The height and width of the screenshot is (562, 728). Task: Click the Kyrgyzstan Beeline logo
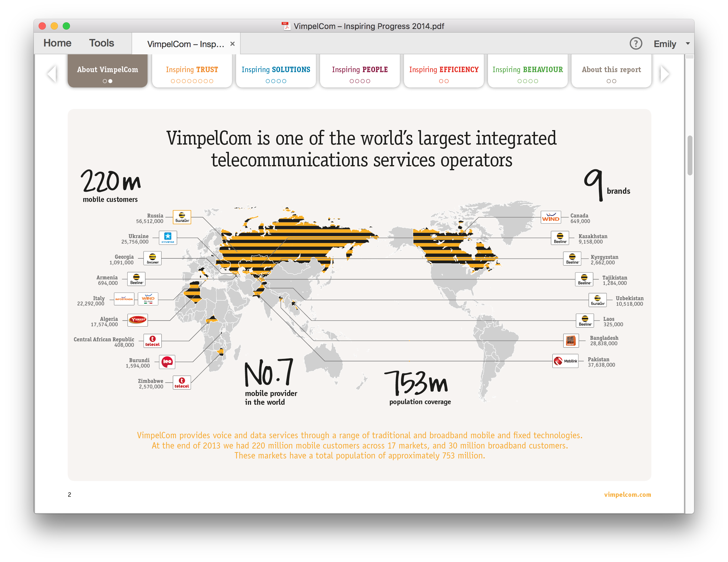point(572,259)
